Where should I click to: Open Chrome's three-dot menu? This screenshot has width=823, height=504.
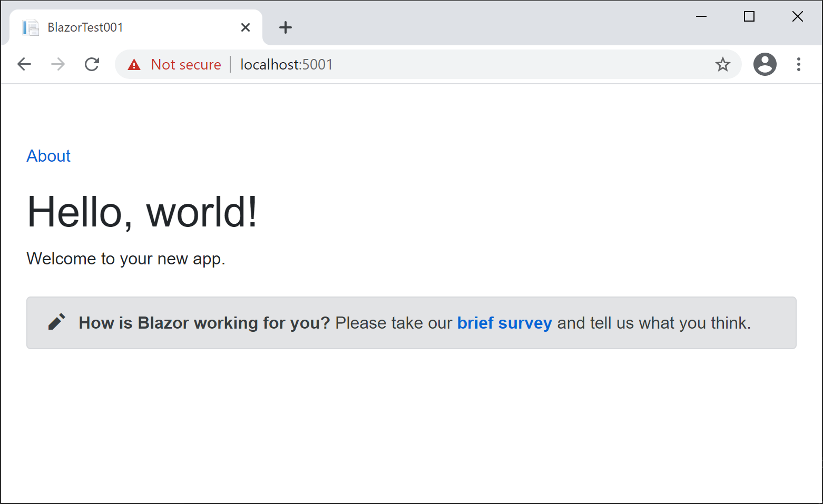coord(799,64)
